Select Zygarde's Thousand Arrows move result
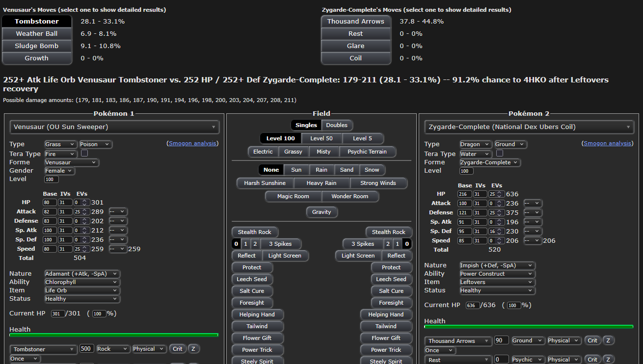643x364 pixels. pyautogui.click(x=356, y=22)
